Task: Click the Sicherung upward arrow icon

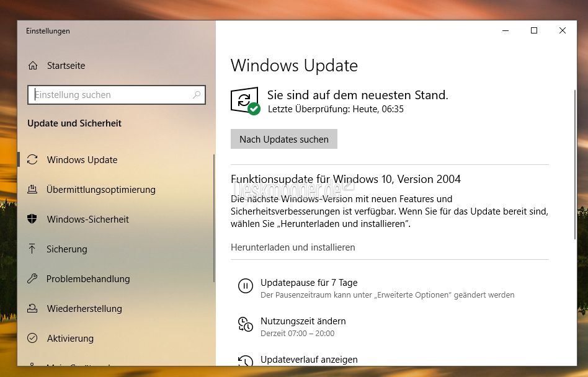Action: click(32, 249)
